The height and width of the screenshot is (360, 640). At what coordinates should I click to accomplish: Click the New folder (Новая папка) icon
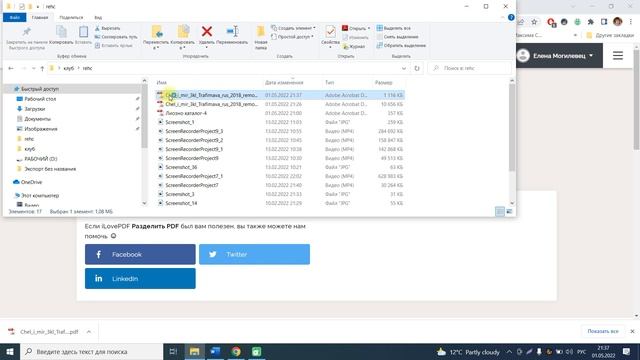pyautogui.click(x=260, y=31)
